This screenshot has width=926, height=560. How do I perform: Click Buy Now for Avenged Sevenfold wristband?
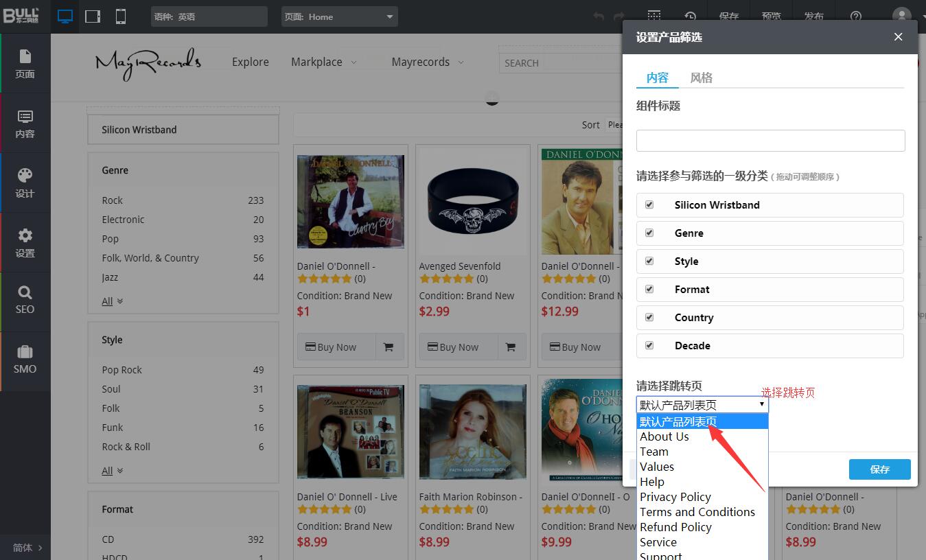click(x=453, y=347)
